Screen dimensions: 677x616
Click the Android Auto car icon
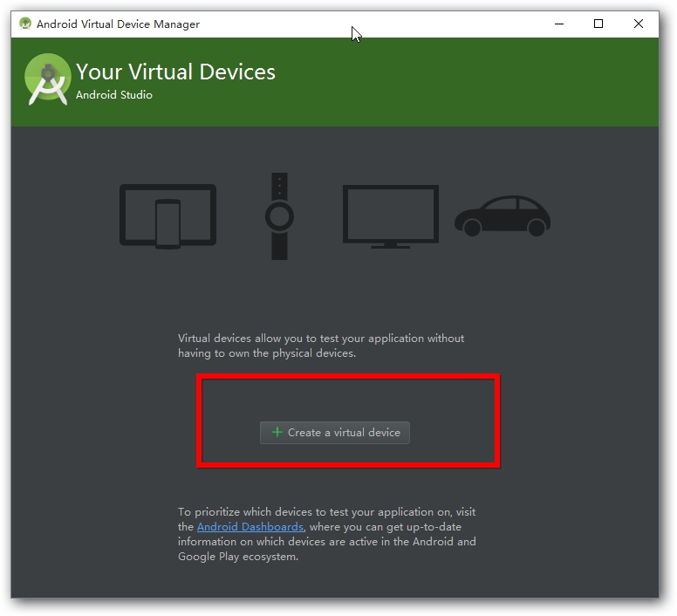(x=503, y=216)
